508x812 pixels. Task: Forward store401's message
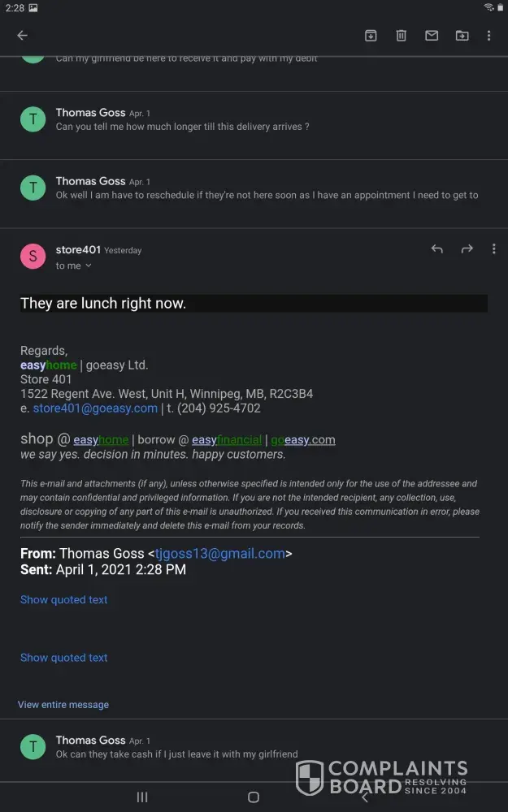[x=467, y=249]
